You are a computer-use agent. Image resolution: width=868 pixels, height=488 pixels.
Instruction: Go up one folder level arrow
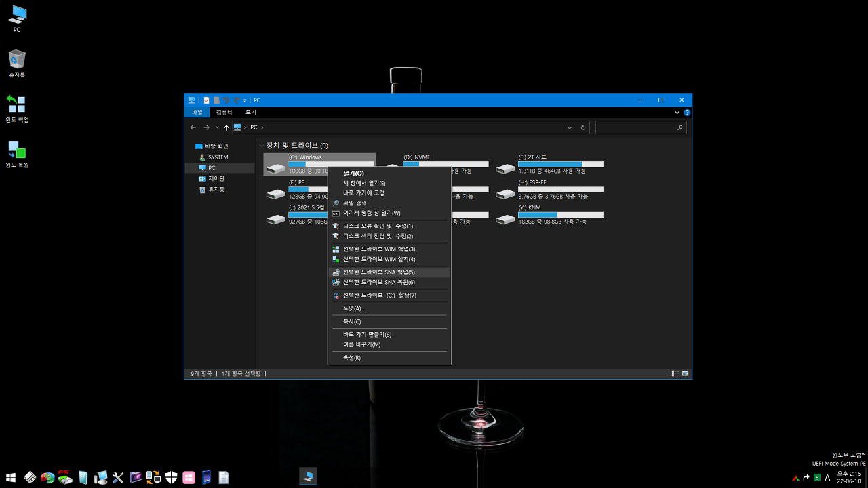click(x=226, y=127)
